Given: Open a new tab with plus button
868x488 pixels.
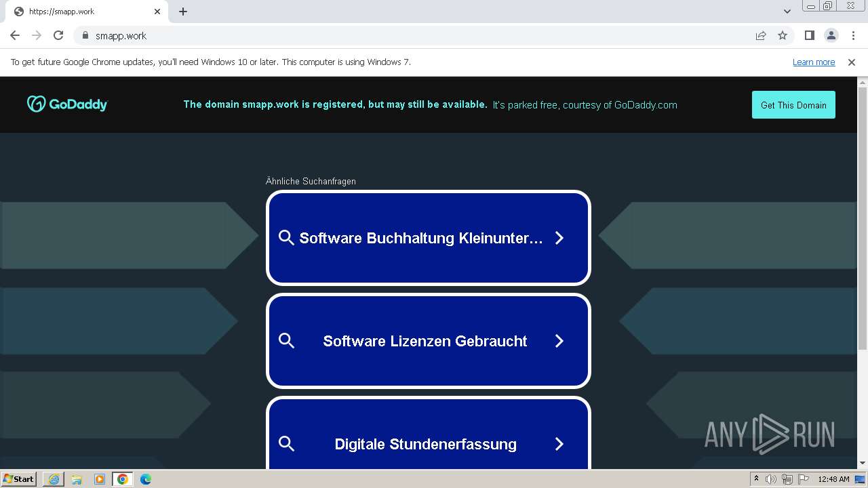Looking at the screenshot, I should tap(183, 12).
